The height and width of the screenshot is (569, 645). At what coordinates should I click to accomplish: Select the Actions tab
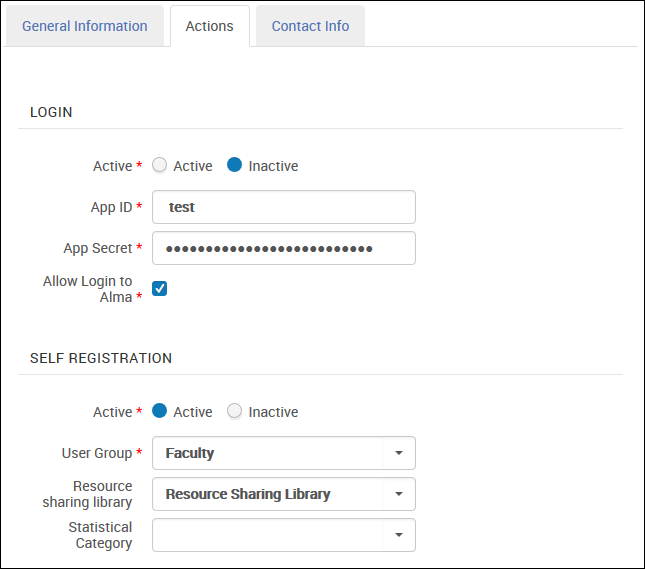click(209, 26)
